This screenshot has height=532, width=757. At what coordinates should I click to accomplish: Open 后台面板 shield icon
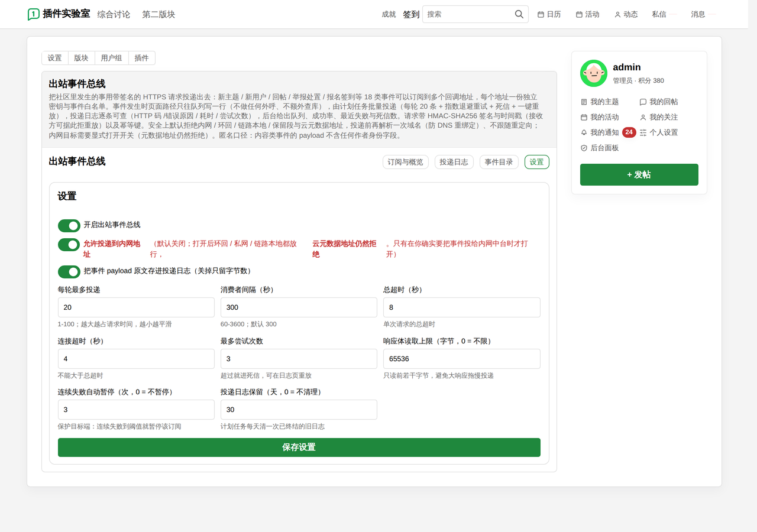coord(584,148)
